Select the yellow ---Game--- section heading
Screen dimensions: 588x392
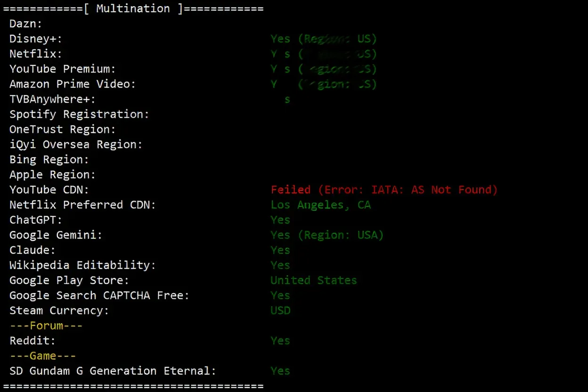pos(43,355)
